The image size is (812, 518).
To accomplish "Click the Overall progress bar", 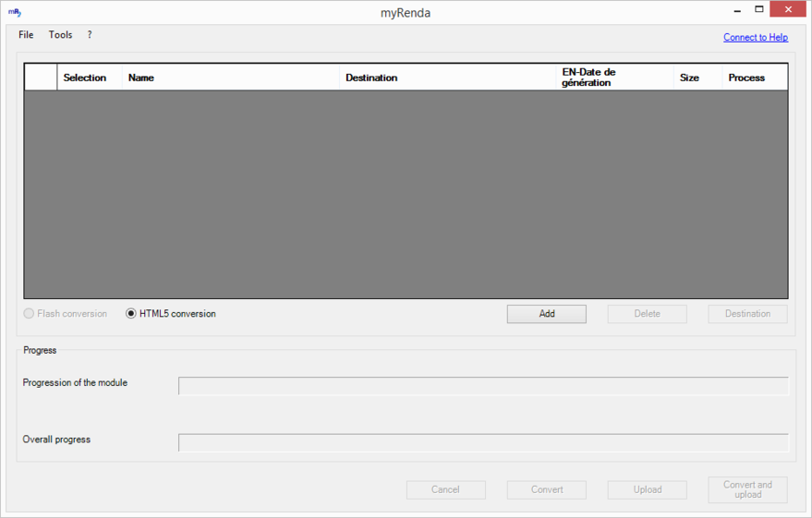I will point(483,443).
